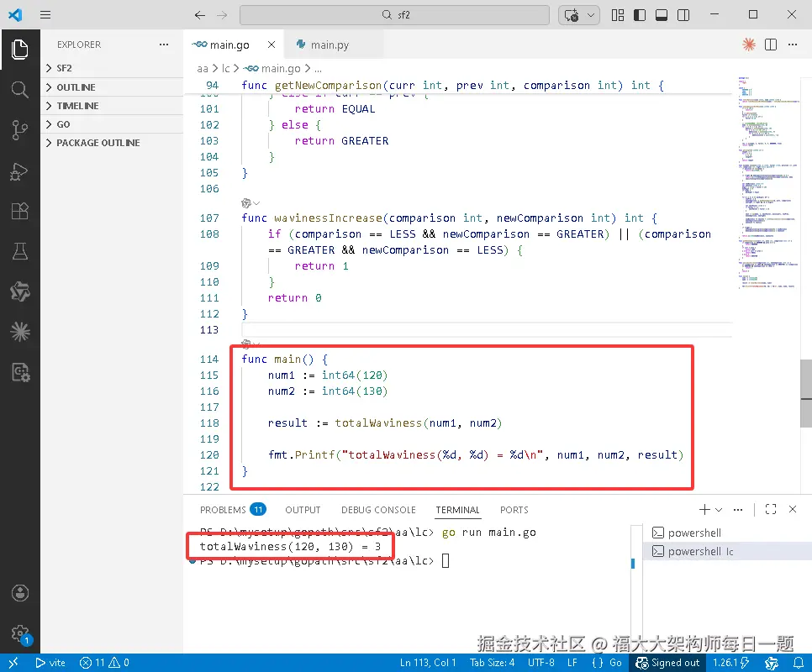Toggle the primary side bar

pos(640,15)
